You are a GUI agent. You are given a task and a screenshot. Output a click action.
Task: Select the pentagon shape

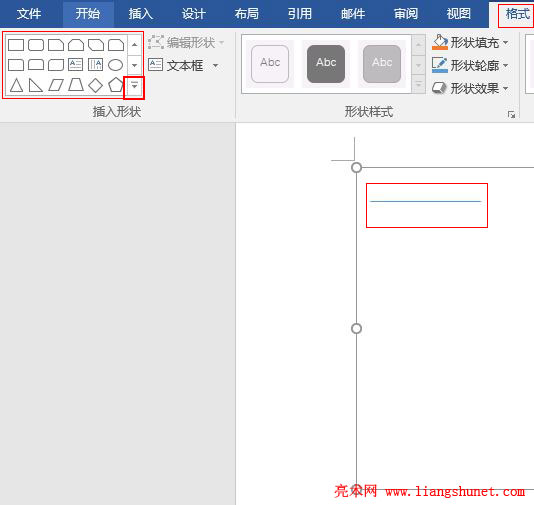click(115, 85)
